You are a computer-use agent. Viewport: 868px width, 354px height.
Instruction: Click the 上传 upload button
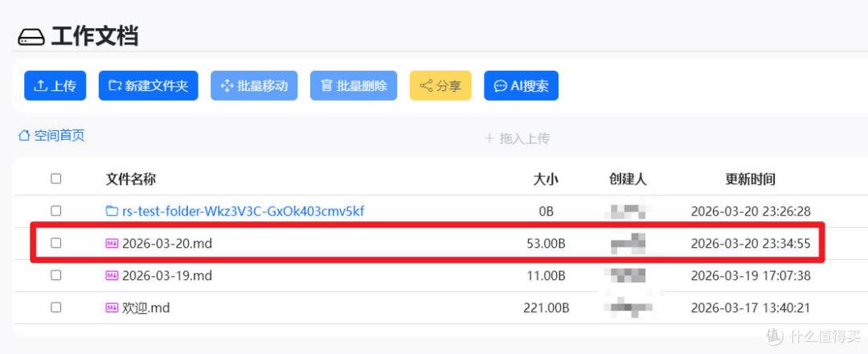tap(55, 86)
